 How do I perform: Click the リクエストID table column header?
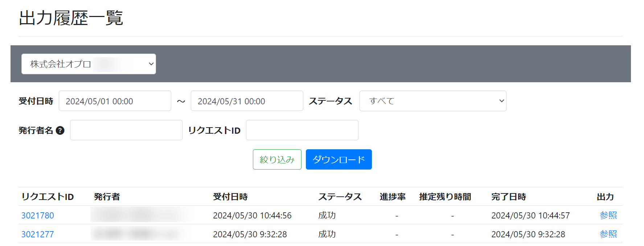pos(48,197)
